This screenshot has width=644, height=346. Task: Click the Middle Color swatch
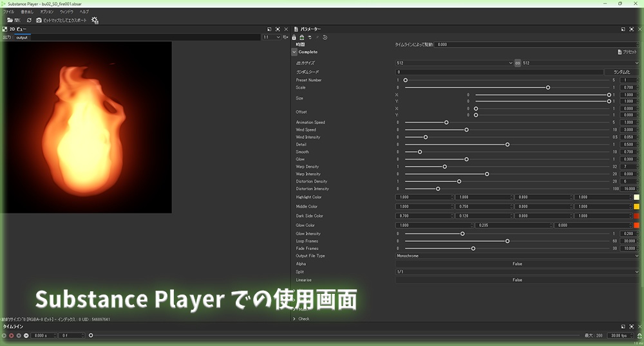(637, 206)
